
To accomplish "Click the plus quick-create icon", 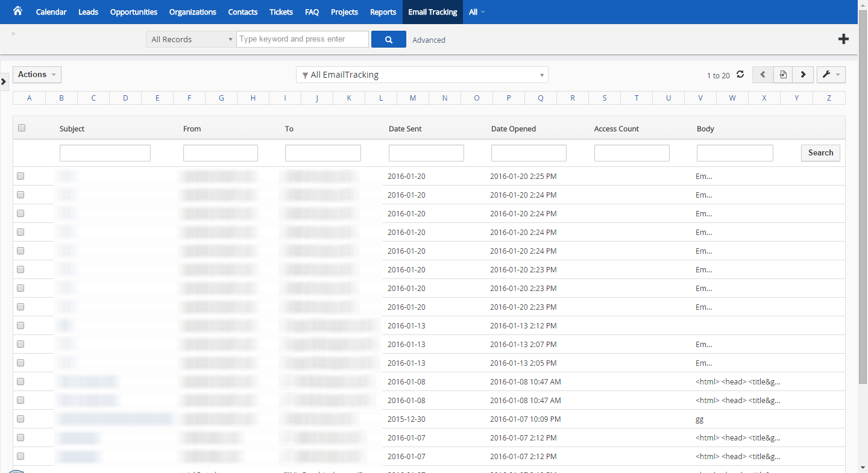I will [843, 39].
